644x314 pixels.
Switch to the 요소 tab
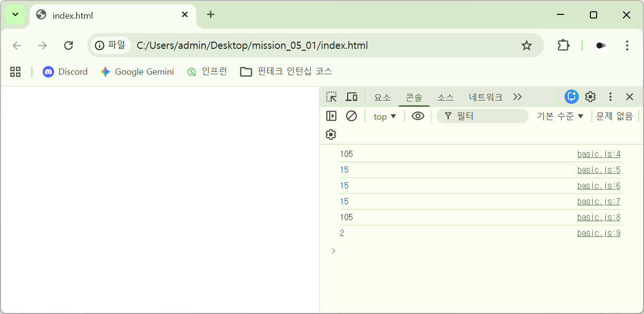(x=382, y=97)
